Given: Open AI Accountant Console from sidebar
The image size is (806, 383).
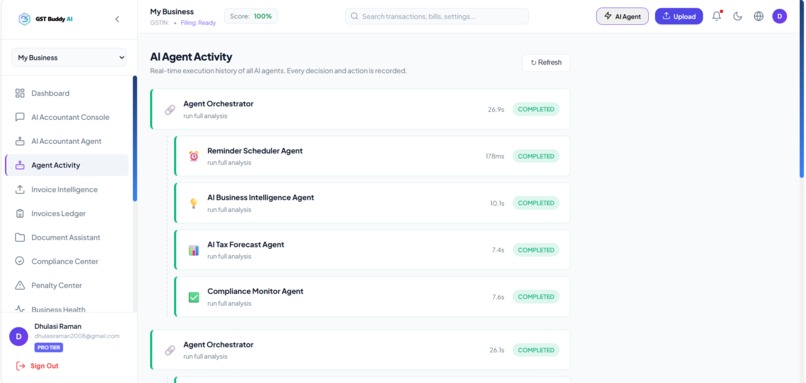Looking at the screenshot, I should tap(67, 117).
